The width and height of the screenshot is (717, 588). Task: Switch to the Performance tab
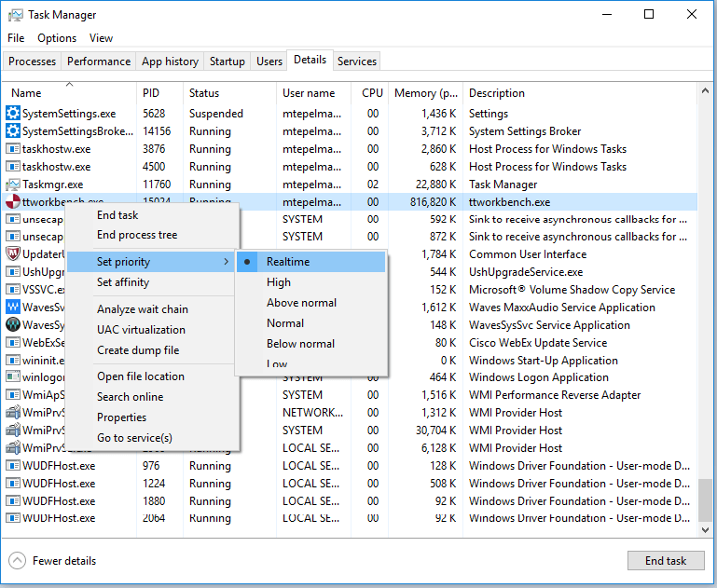pyautogui.click(x=99, y=62)
